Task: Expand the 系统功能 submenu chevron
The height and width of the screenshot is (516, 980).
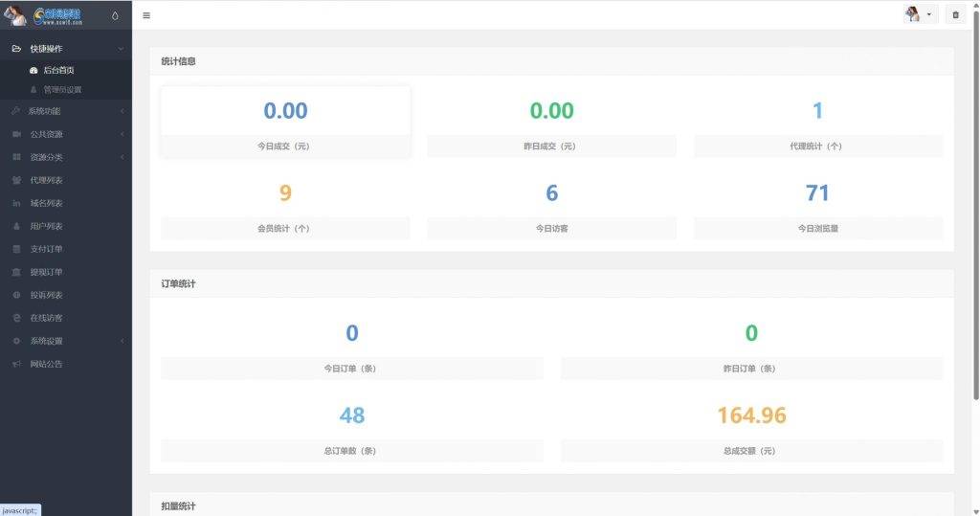Action: 122,111
